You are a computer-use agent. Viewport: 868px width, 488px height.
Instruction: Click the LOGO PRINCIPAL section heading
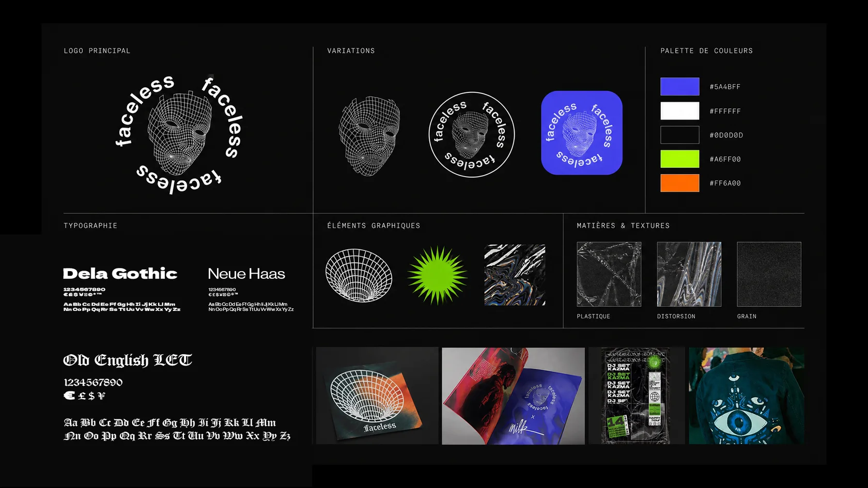(x=97, y=51)
